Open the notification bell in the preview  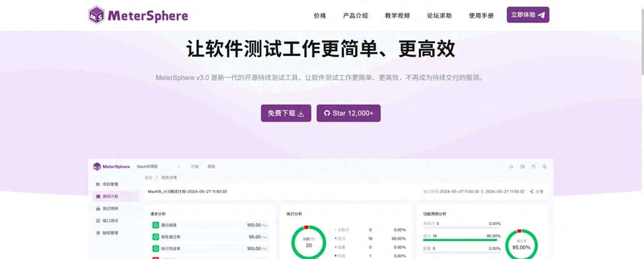coord(511,166)
